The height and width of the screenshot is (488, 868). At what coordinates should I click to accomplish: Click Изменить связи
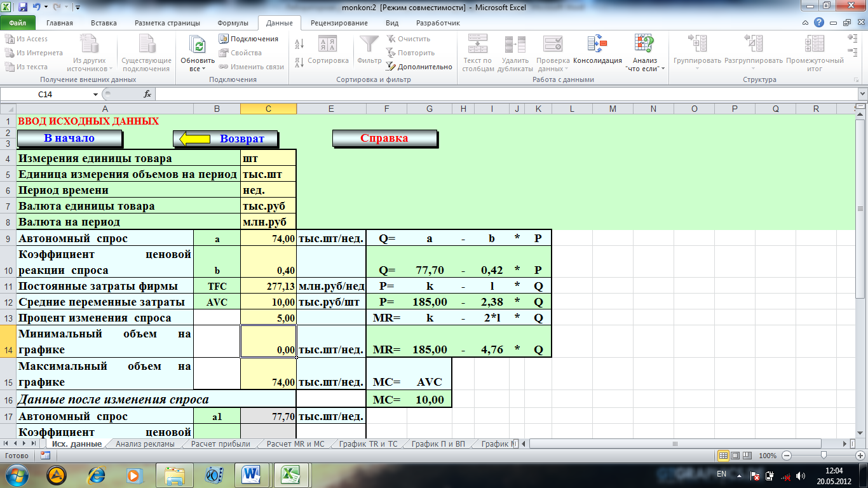pos(252,67)
